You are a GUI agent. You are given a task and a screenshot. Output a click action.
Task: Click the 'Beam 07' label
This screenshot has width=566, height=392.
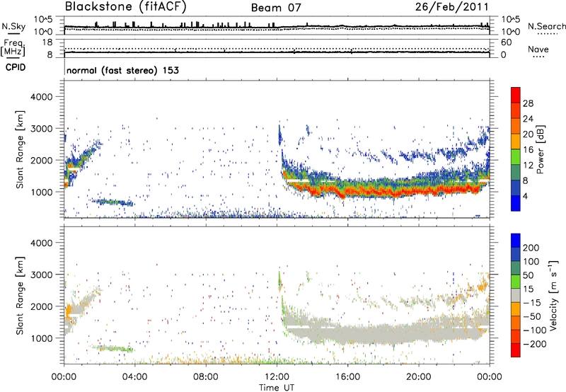pyautogui.click(x=276, y=8)
